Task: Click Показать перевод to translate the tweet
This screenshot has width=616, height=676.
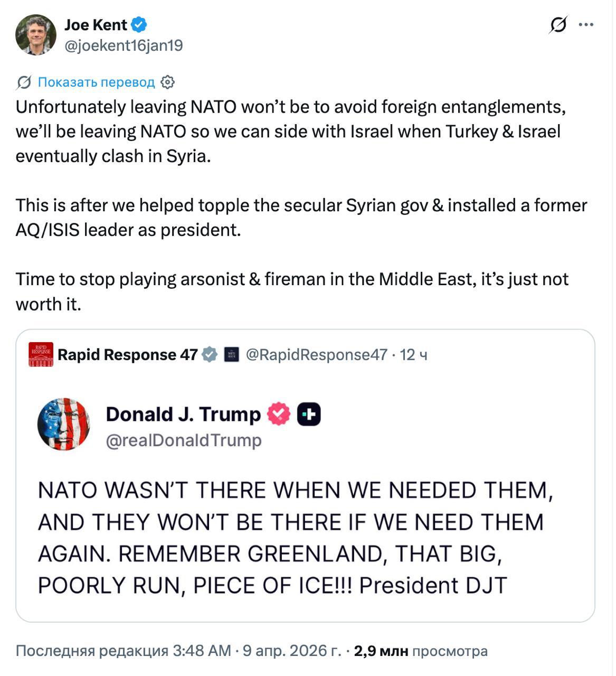Action: click(x=96, y=82)
